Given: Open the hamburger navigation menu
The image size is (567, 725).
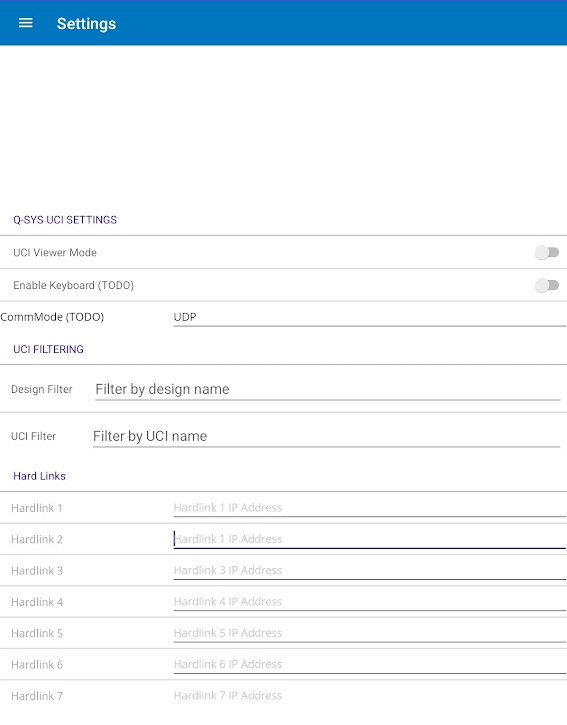Looking at the screenshot, I should (x=25, y=23).
